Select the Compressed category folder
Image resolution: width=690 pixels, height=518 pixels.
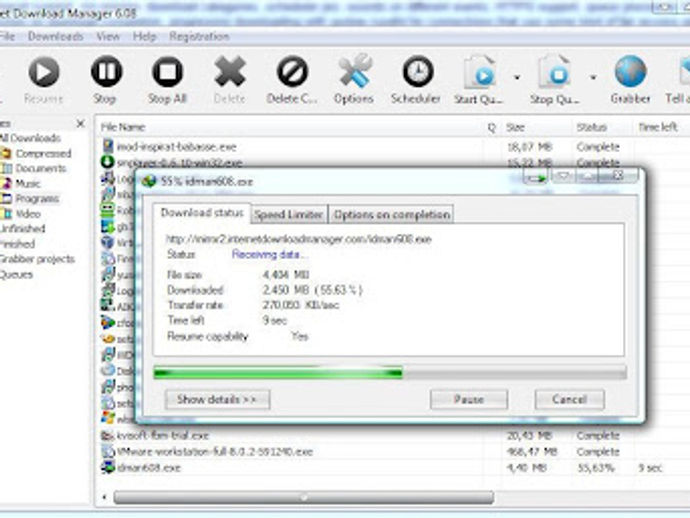point(43,154)
